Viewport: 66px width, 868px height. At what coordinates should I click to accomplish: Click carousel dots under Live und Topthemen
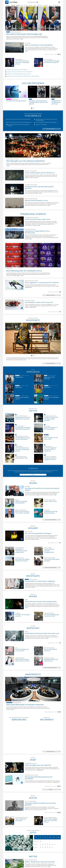(x=33, y=108)
